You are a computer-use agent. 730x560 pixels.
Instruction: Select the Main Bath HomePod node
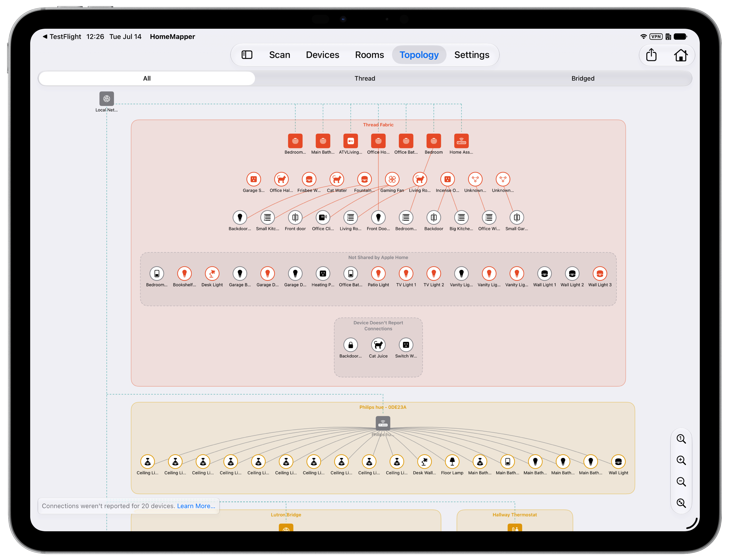coord(323,141)
